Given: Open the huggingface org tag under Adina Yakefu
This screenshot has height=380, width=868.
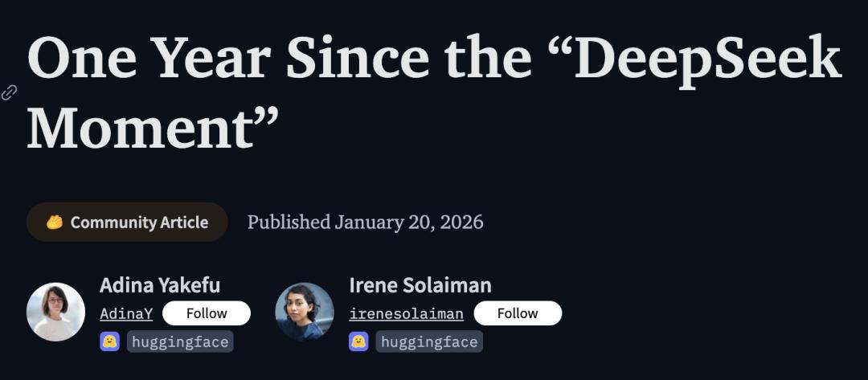Looking at the screenshot, I should 180,341.
